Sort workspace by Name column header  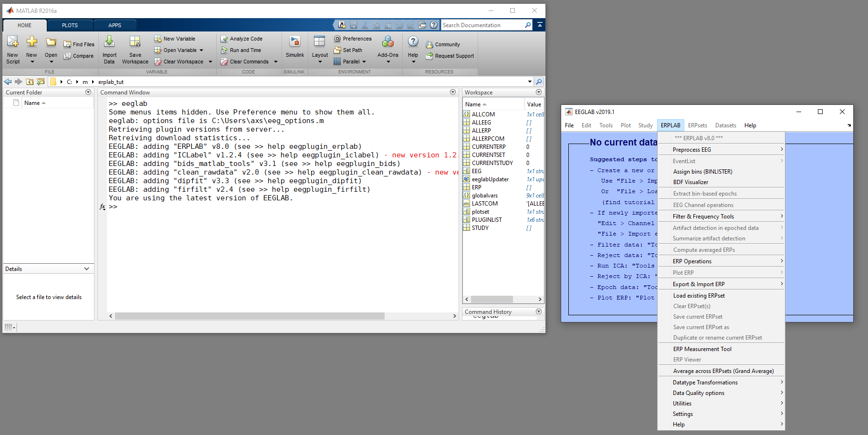[x=493, y=104]
